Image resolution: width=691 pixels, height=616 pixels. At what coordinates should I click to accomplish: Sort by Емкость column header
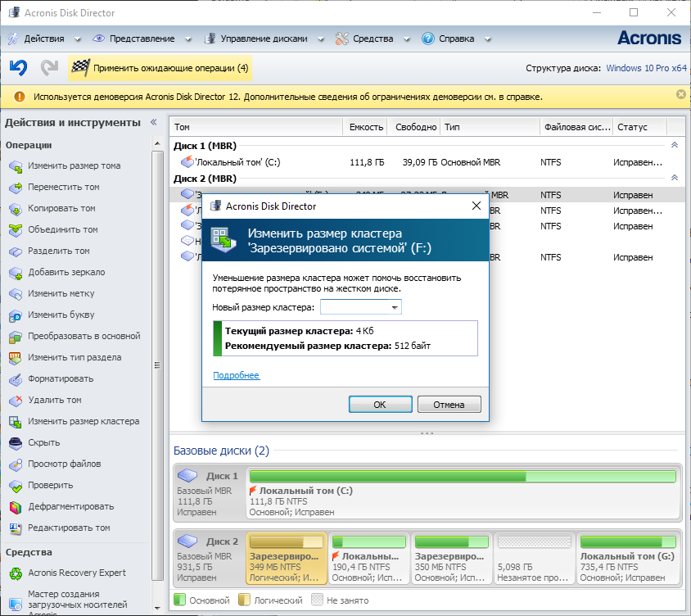[365, 127]
